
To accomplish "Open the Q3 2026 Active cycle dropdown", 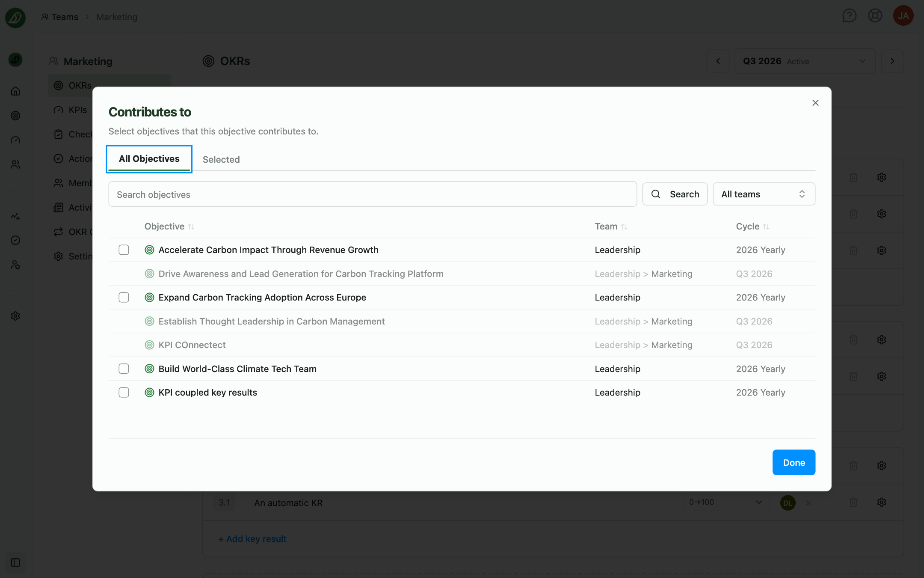I will click(x=805, y=61).
